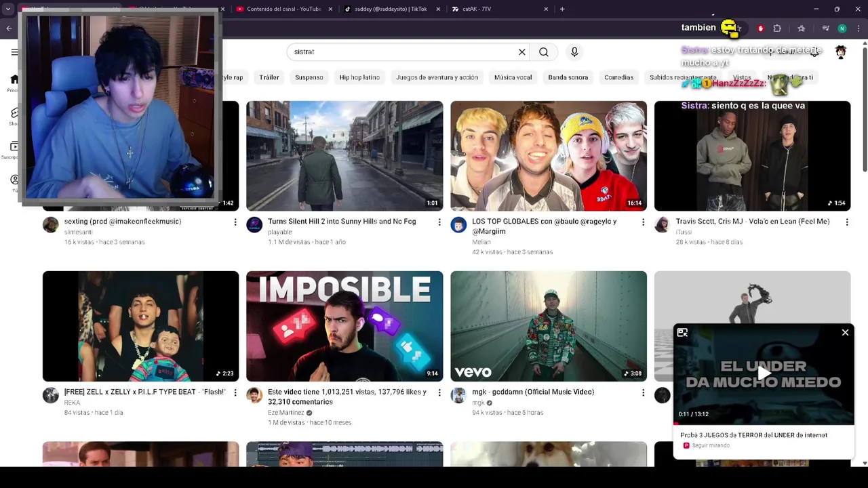Filter by Suspenso chip
868x488 pixels.
(309, 77)
